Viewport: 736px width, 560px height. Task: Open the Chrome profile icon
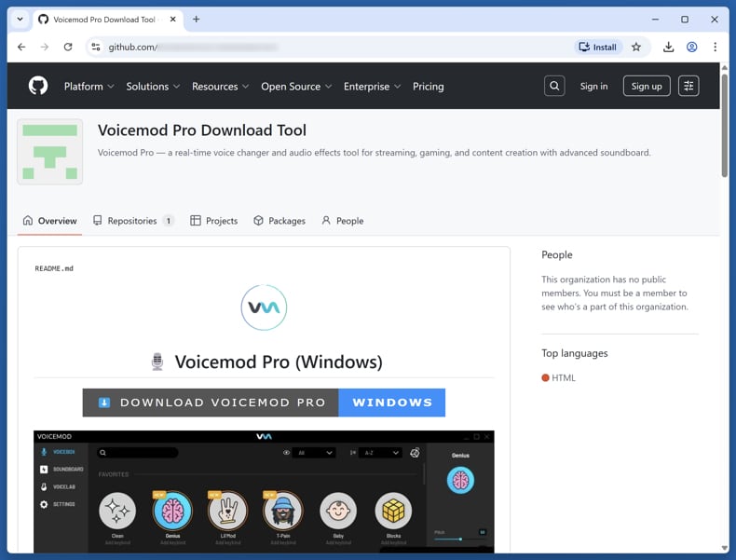(x=692, y=47)
